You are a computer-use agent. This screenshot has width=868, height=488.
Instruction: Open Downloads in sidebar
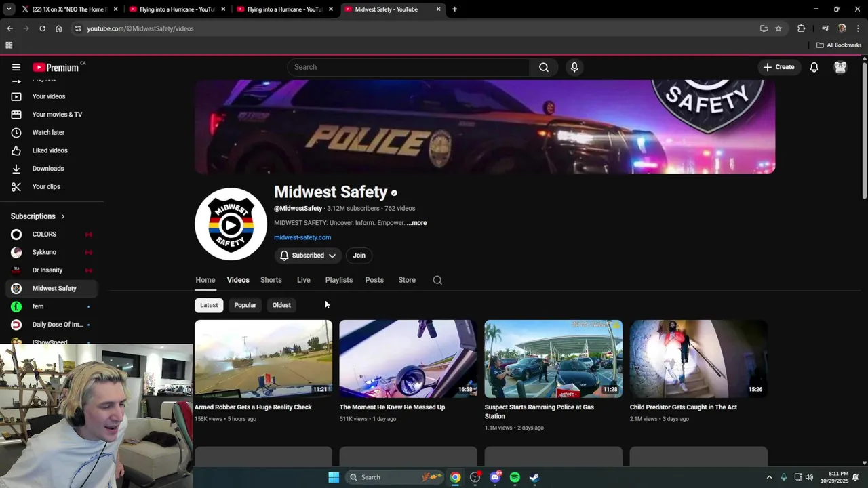[x=49, y=169]
